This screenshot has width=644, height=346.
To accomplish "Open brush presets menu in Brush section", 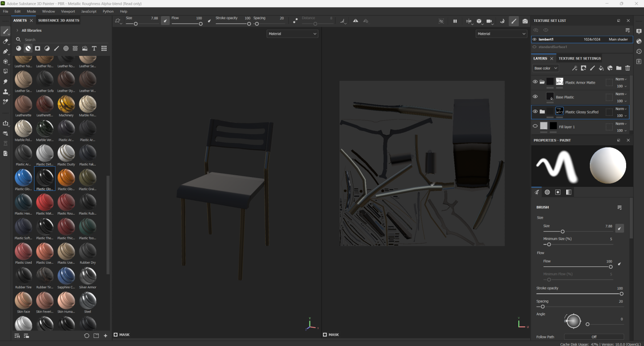I will pos(619,207).
